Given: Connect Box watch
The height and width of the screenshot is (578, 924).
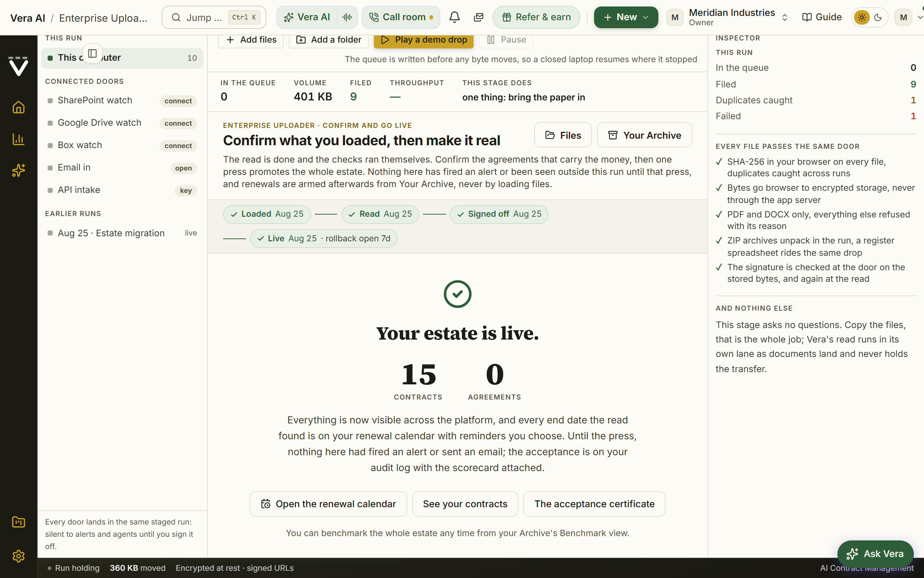Looking at the screenshot, I should tap(178, 146).
